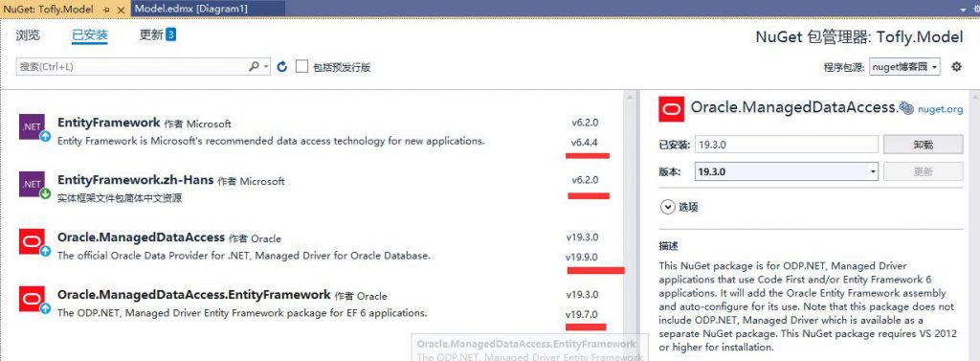Open the version 19.3.0 dropdown
The height and width of the screenshot is (361, 980).
tap(787, 171)
